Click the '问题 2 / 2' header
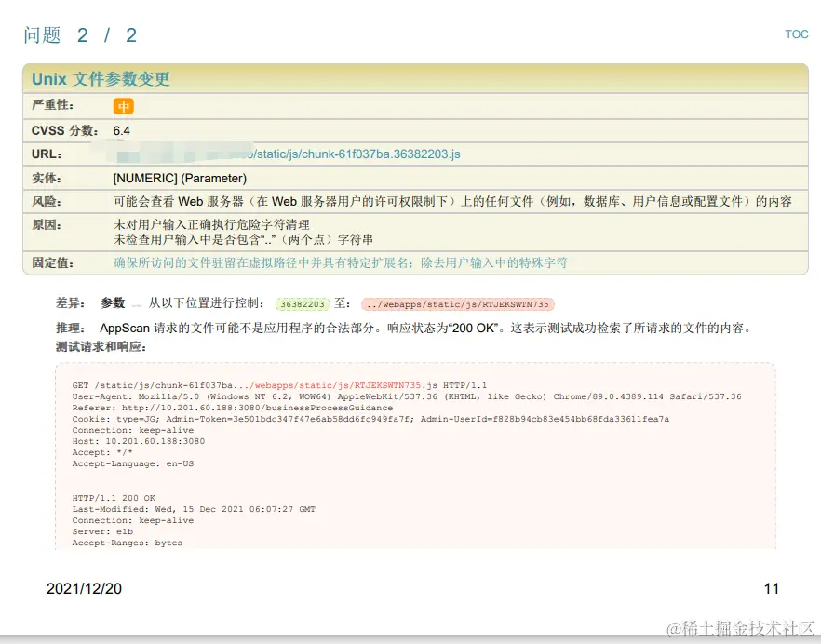821x644 pixels. [80, 35]
